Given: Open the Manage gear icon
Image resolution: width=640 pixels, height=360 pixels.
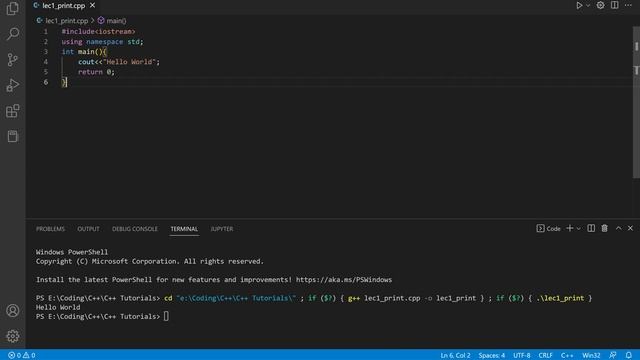Looking at the screenshot, I should (x=13, y=336).
